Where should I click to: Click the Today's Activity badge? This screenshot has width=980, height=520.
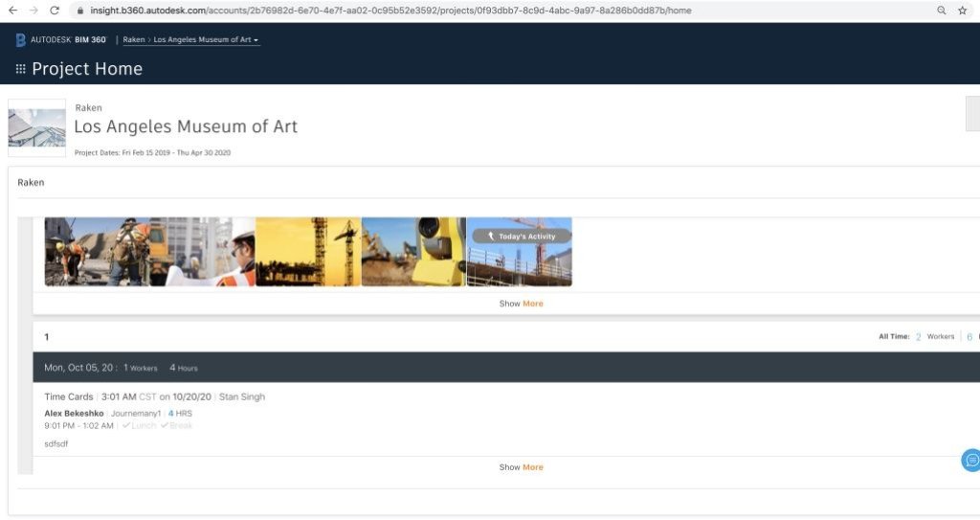click(522, 237)
